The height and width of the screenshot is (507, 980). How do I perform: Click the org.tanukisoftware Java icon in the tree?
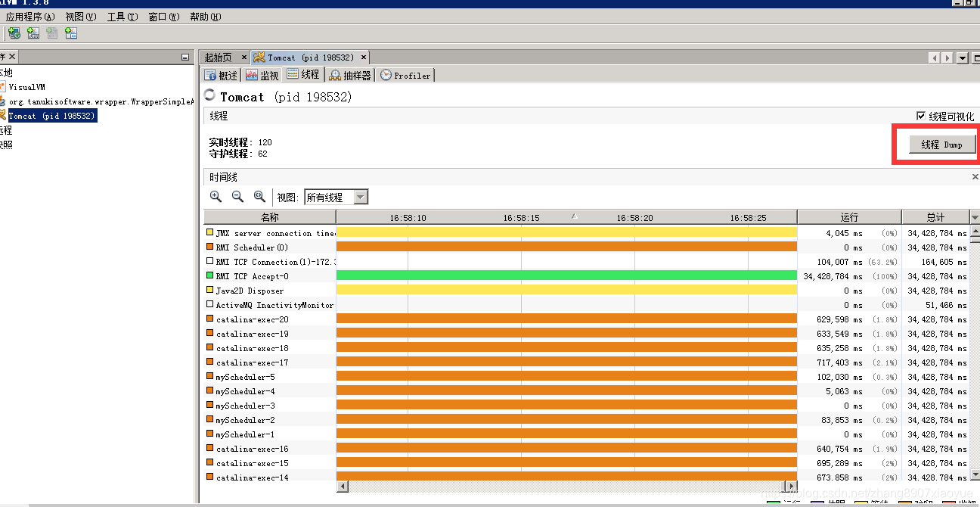coord(3,101)
